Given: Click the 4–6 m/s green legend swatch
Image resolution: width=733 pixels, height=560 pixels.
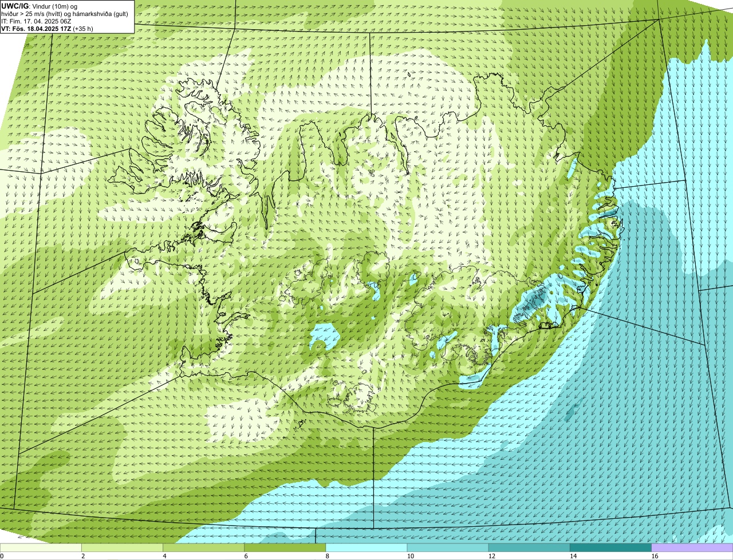Looking at the screenshot, I should click(204, 548).
